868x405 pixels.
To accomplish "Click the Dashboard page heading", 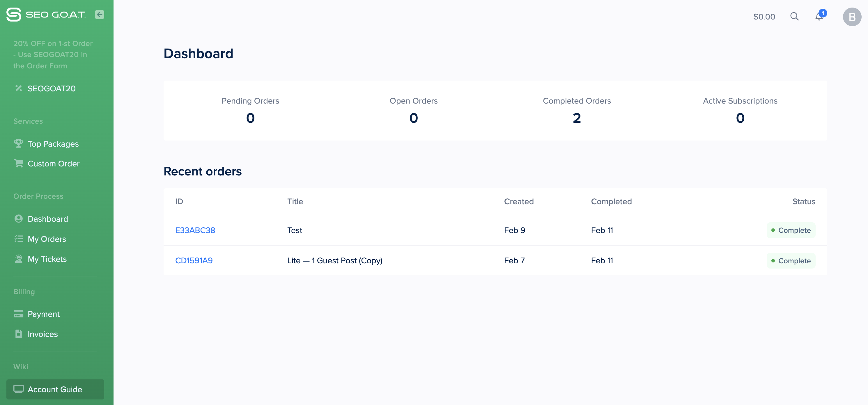I will pyautogui.click(x=198, y=54).
